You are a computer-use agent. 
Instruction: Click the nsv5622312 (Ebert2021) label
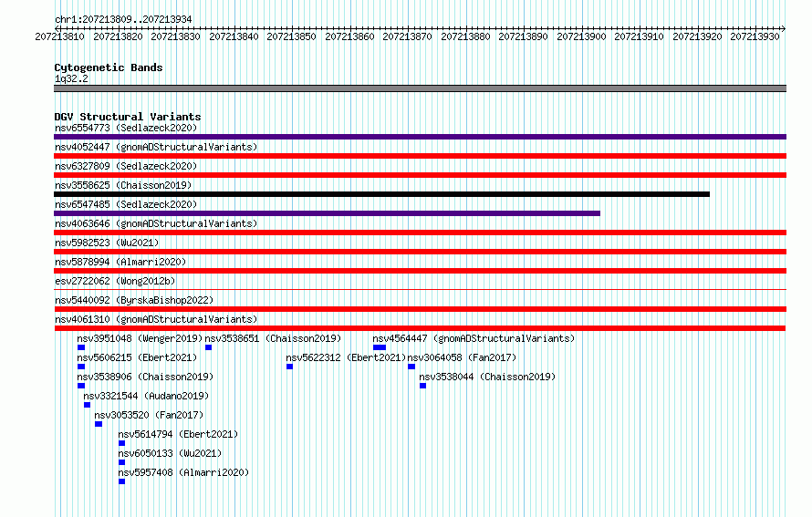click(x=346, y=357)
